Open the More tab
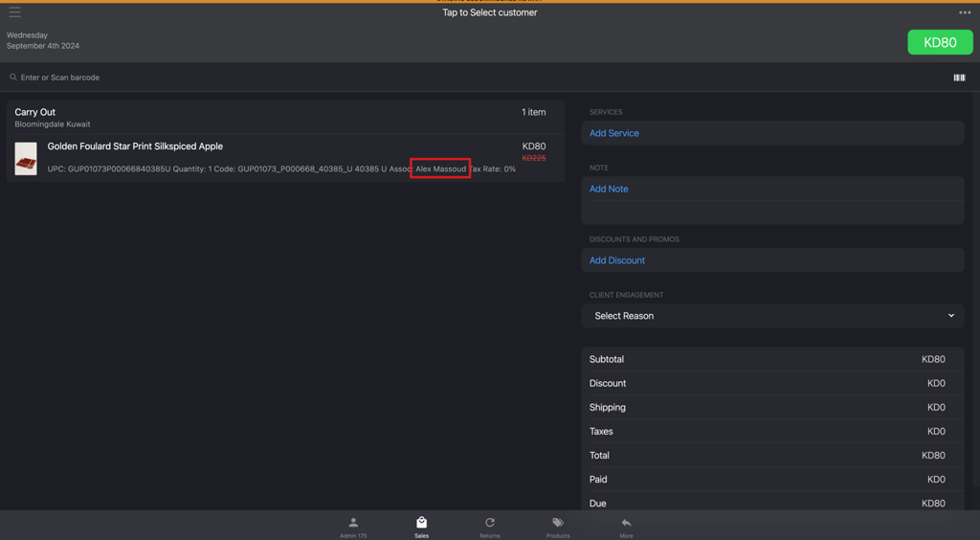980x540 pixels. (626, 528)
